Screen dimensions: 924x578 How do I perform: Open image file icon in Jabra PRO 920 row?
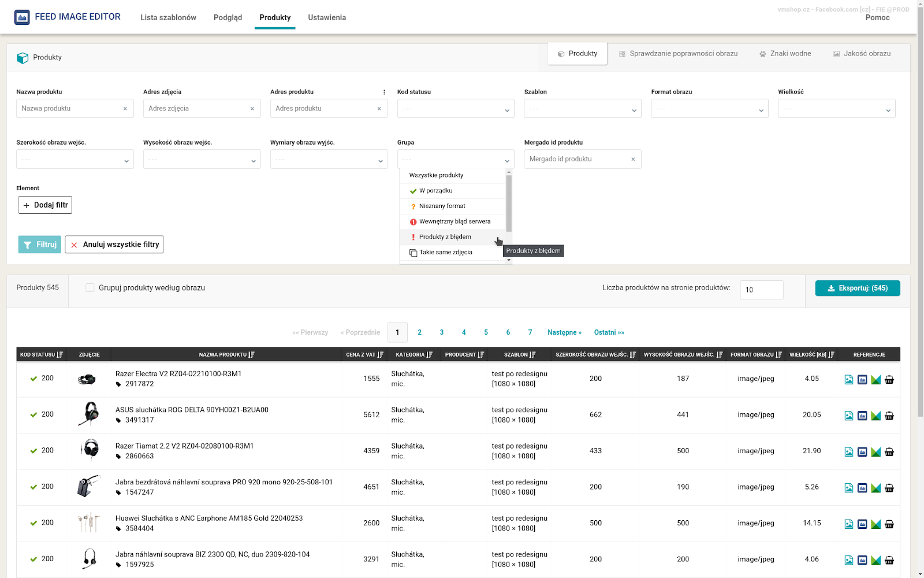(x=848, y=488)
